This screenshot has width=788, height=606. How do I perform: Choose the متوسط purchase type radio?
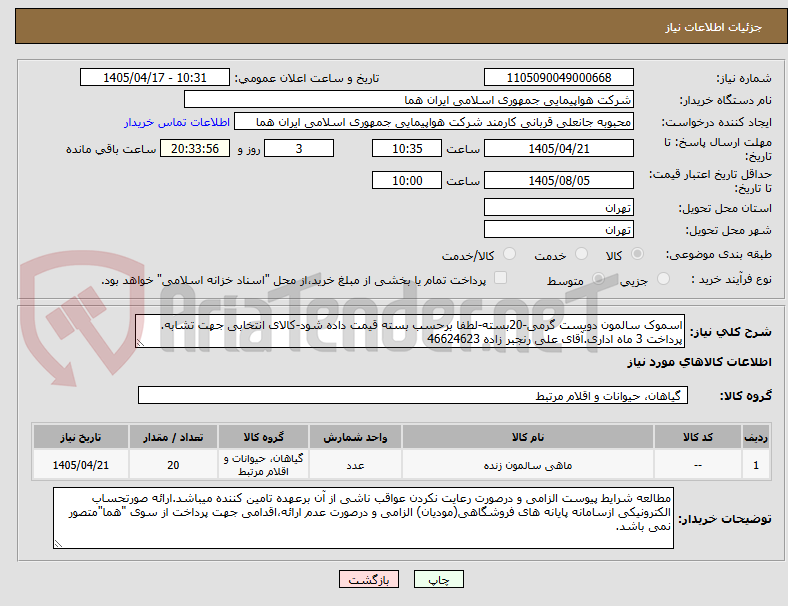tap(599, 278)
